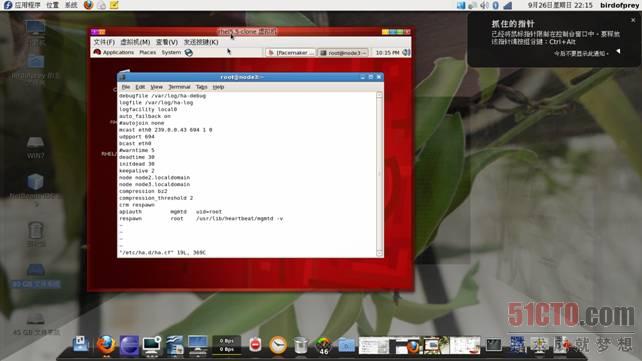Open the WIN7 drive desktop icon
642x361 pixels.
tap(36, 147)
